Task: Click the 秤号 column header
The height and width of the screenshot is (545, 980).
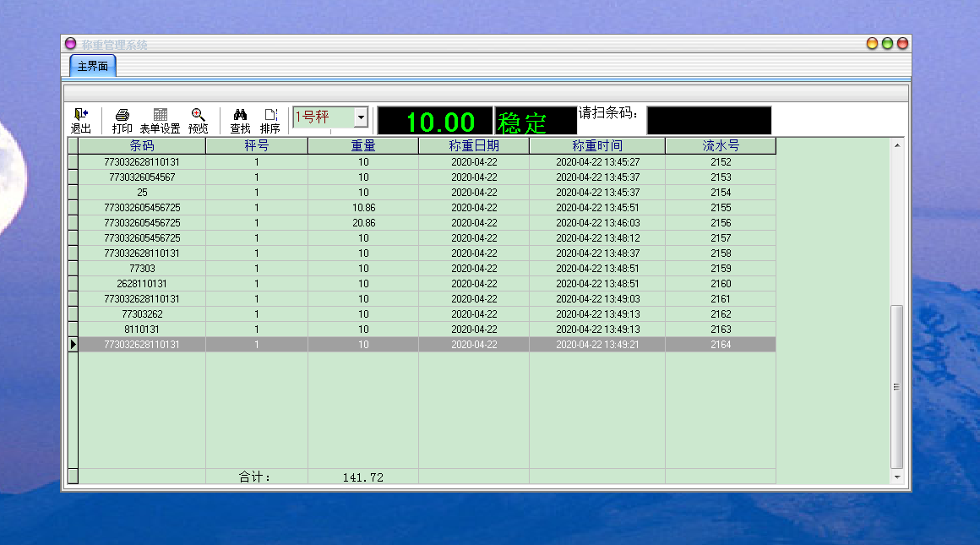Action: point(256,145)
